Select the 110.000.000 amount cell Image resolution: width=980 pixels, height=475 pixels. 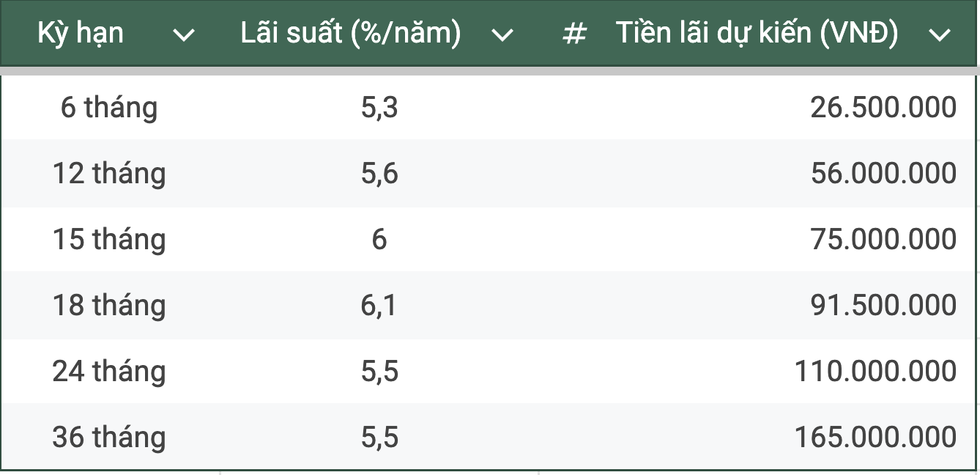(x=875, y=372)
